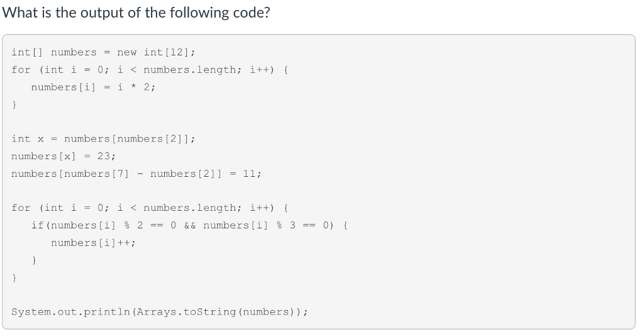
Task: Click the 'numbers[x] = 23;' statement
Action: click(64, 156)
